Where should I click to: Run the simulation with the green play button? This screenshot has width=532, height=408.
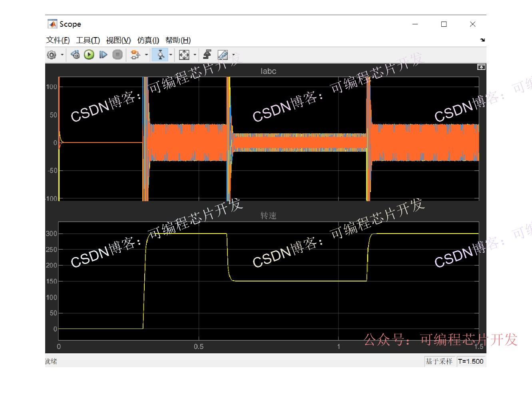click(89, 55)
